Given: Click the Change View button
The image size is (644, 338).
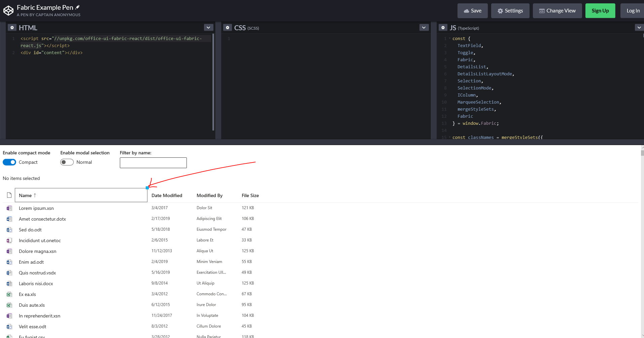Looking at the screenshot, I should point(557,11).
